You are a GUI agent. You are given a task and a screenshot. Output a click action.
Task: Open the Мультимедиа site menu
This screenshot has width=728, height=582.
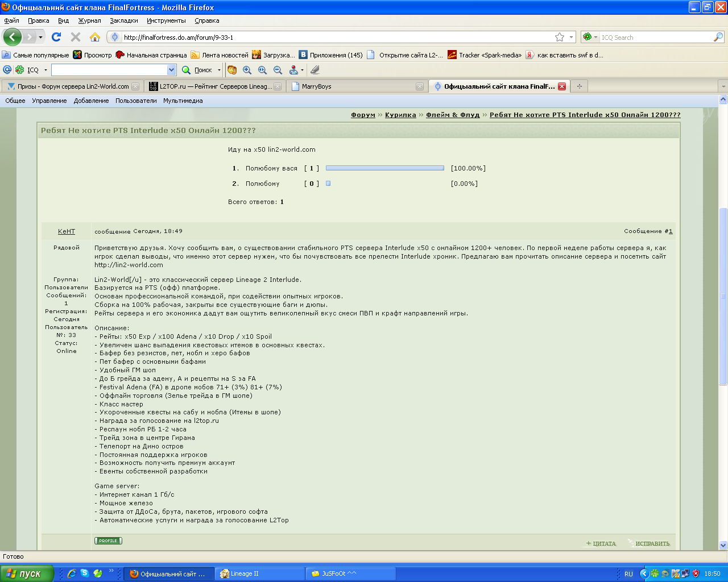coord(183,101)
